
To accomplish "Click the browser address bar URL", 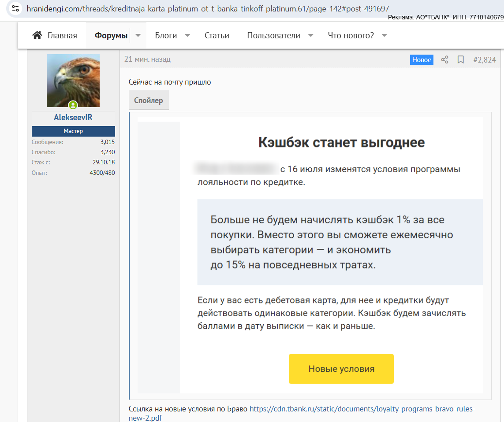I will click(208, 9).
